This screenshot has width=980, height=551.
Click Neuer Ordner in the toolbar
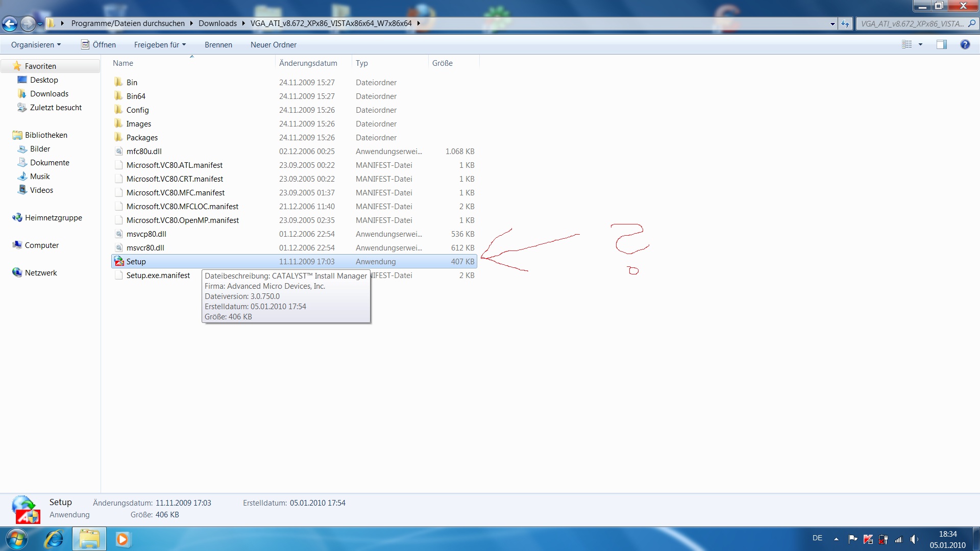coord(274,45)
